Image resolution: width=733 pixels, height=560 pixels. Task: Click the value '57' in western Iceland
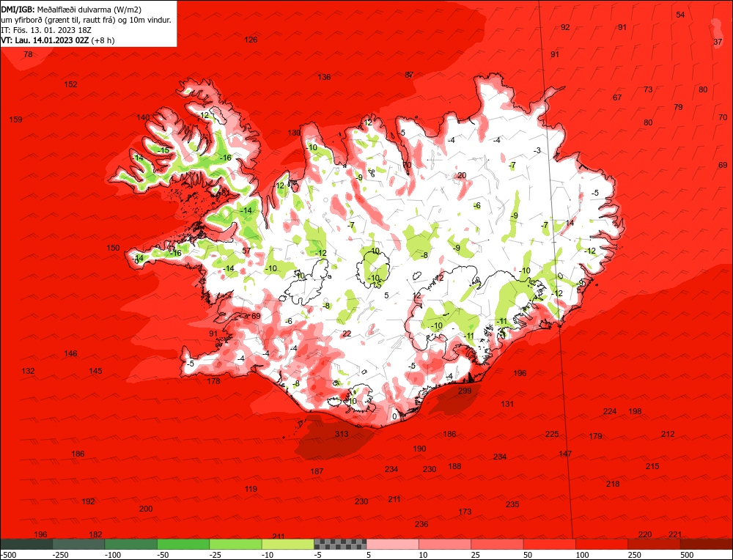(246, 251)
